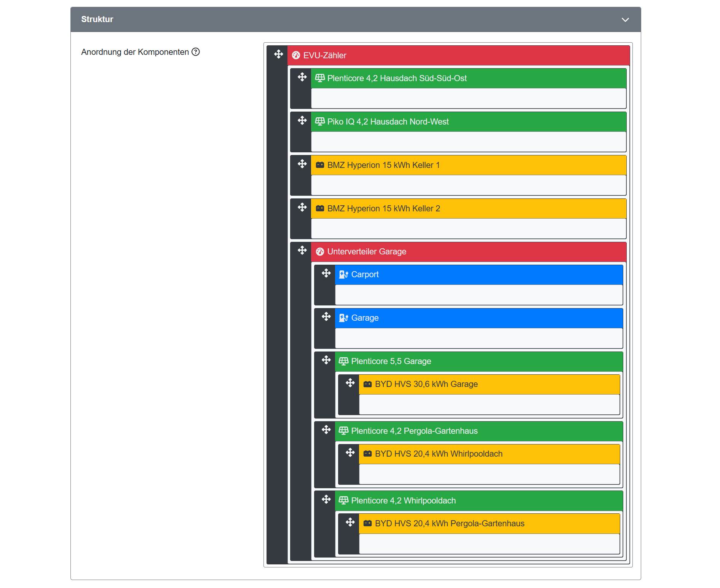Click charging station icon of Carport

pyautogui.click(x=344, y=275)
